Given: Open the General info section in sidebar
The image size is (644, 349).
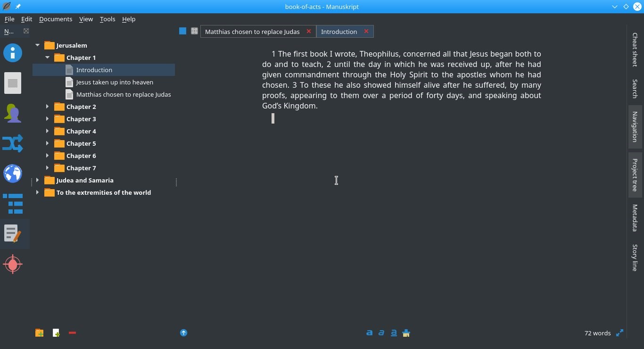Looking at the screenshot, I should pos(13,52).
